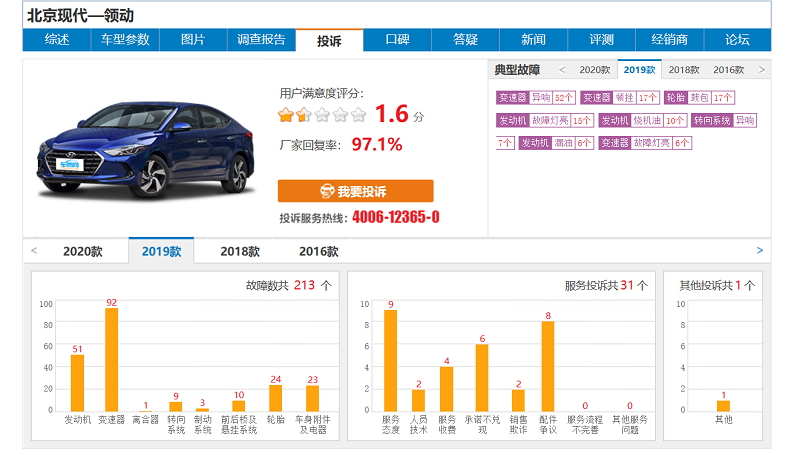
Task: Open 变速器 故障灯亮 6个 fault tag
Action: point(645,143)
